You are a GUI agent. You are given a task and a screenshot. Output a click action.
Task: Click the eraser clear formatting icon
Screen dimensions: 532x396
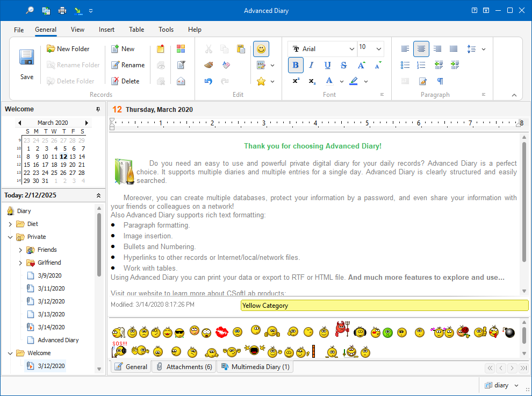(x=226, y=65)
